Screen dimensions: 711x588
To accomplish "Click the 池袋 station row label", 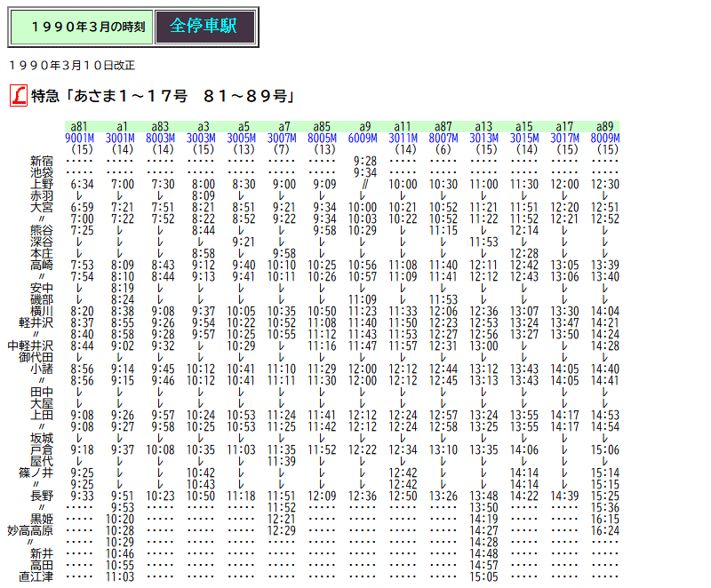I will pyautogui.click(x=42, y=172).
